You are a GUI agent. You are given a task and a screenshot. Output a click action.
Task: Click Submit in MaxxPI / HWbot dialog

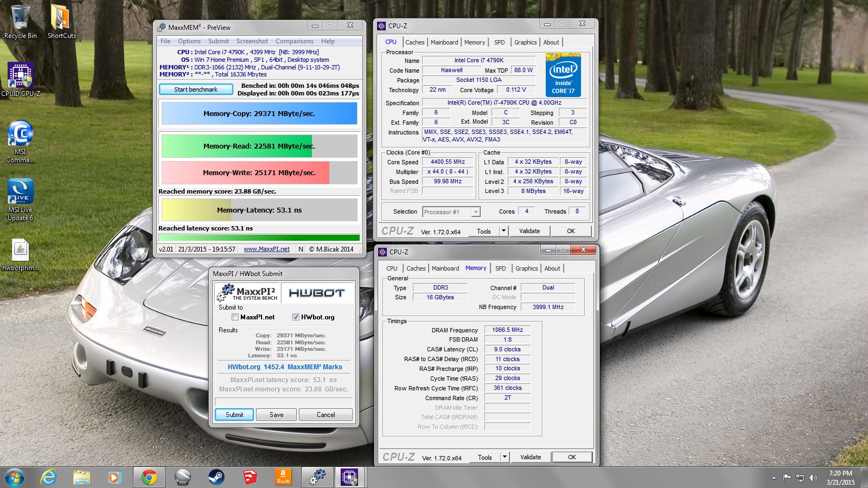point(234,415)
